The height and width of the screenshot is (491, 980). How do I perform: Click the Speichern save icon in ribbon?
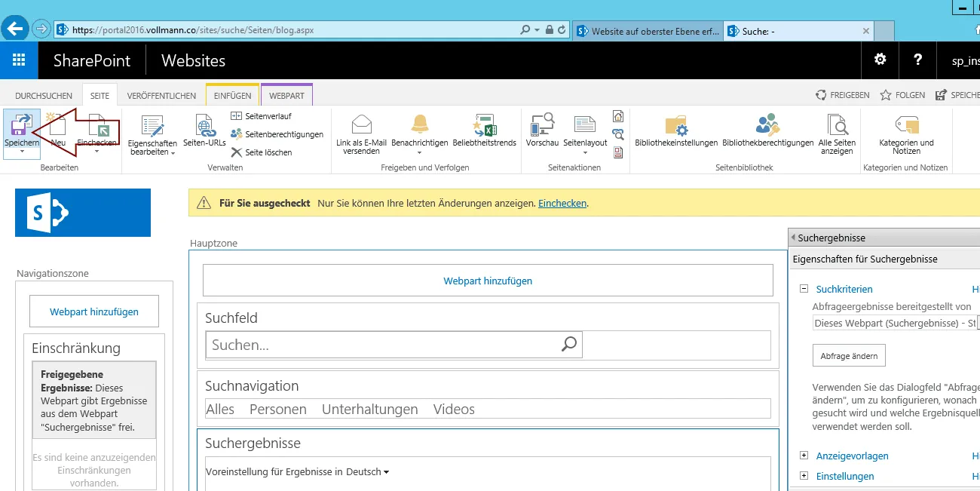[x=21, y=124]
